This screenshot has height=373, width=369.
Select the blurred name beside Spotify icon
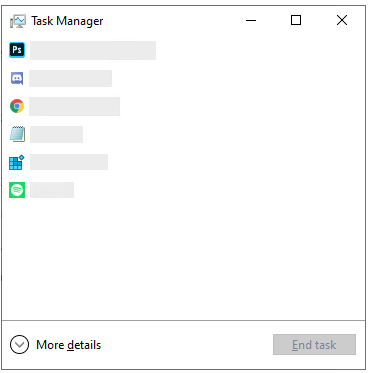coord(52,190)
